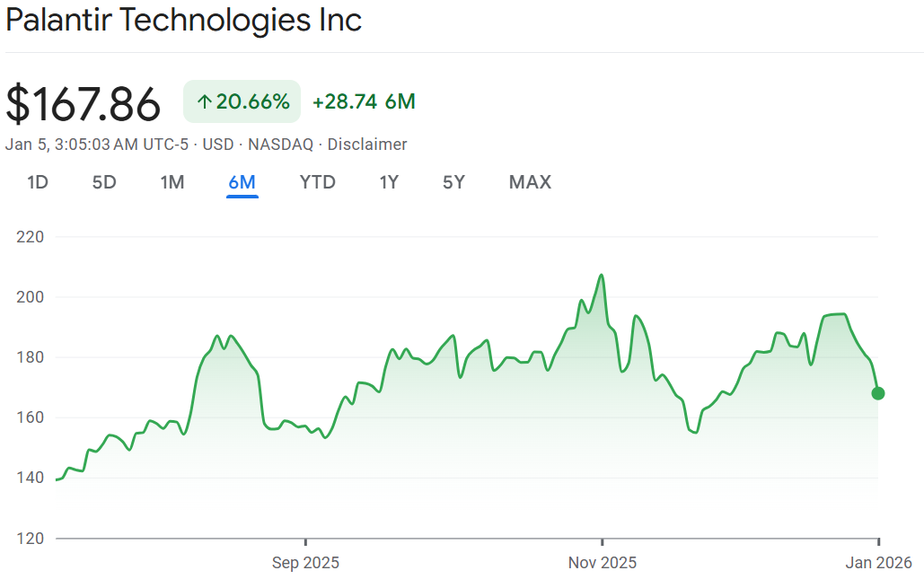Open the YTD chart view
This screenshot has height=588, width=924.
pyautogui.click(x=317, y=182)
